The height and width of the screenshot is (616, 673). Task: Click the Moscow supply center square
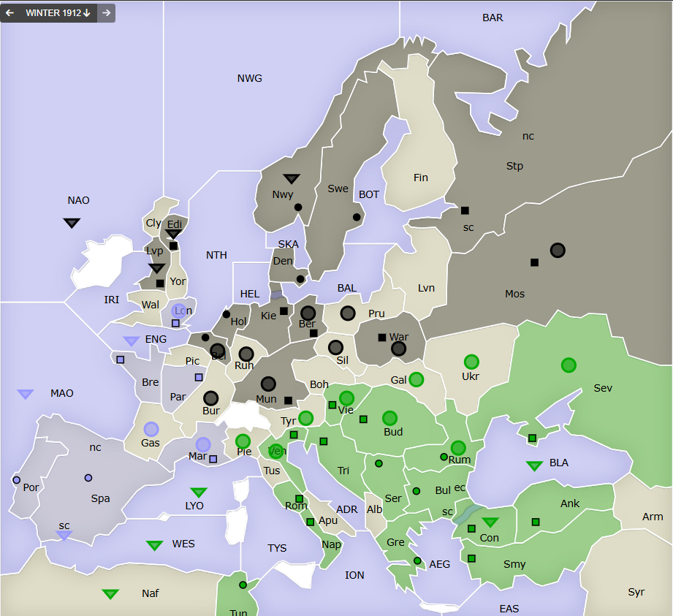[534, 262]
